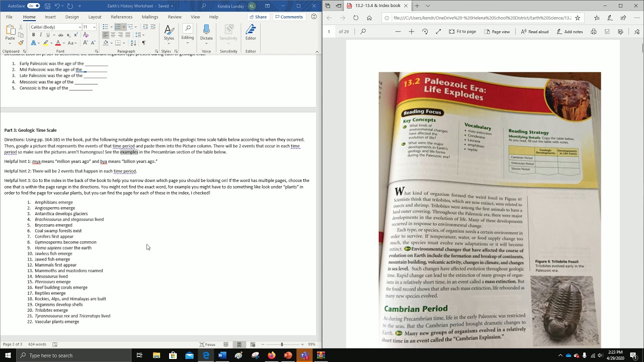Open new tab in Edge browser
644x362 pixels.
(417, 6)
